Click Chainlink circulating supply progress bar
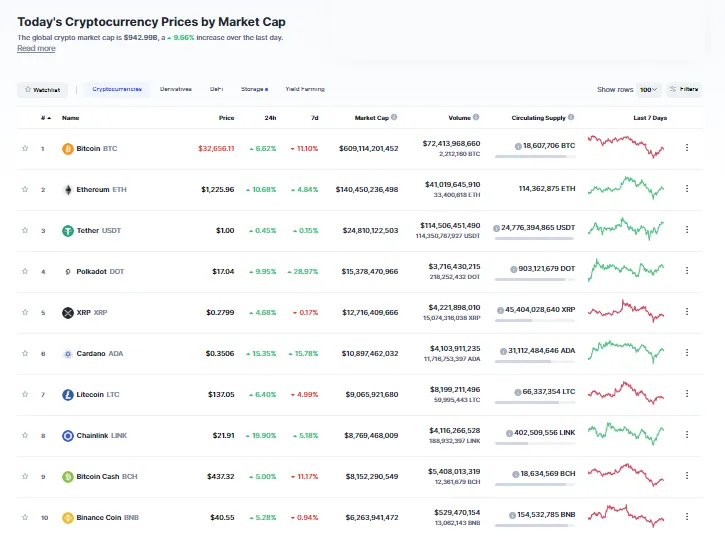 [535, 444]
